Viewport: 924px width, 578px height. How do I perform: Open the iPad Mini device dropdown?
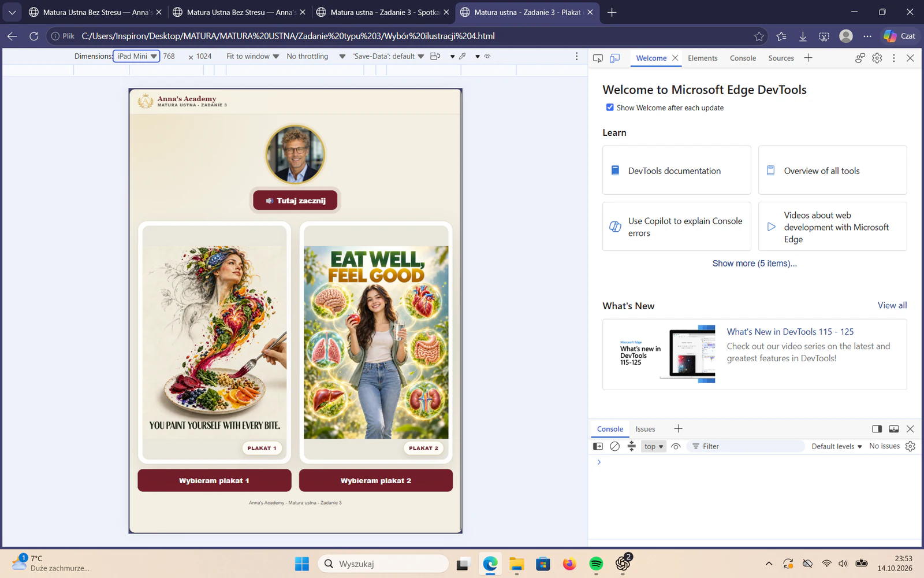pyautogui.click(x=136, y=56)
